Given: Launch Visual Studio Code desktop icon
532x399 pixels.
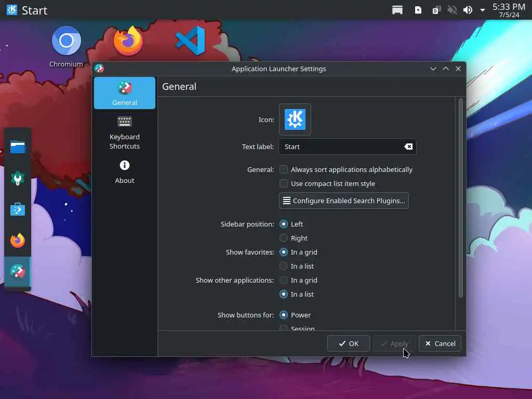Looking at the screenshot, I should (191, 41).
